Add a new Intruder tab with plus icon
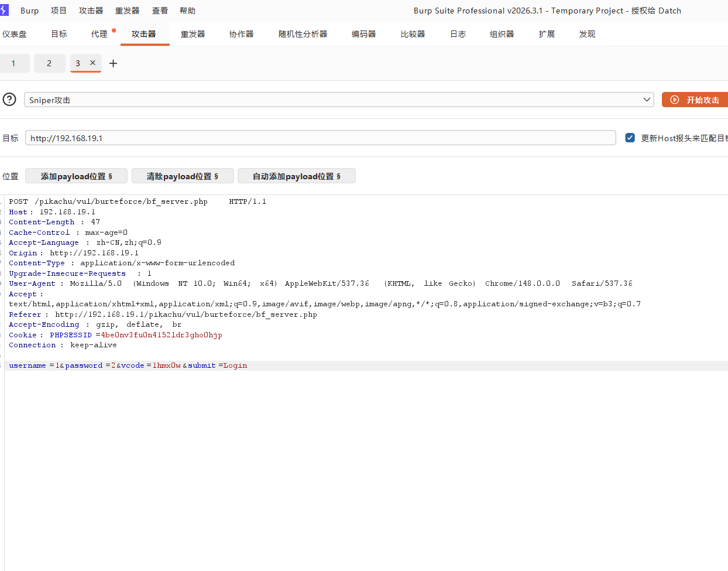The image size is (728, 571). (x=114, y=63)
